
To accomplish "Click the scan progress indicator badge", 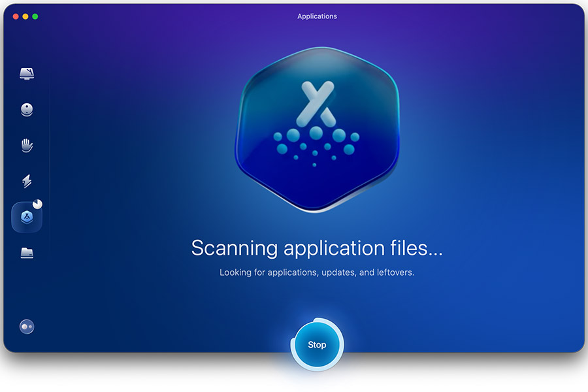I will tap(37, 204).
